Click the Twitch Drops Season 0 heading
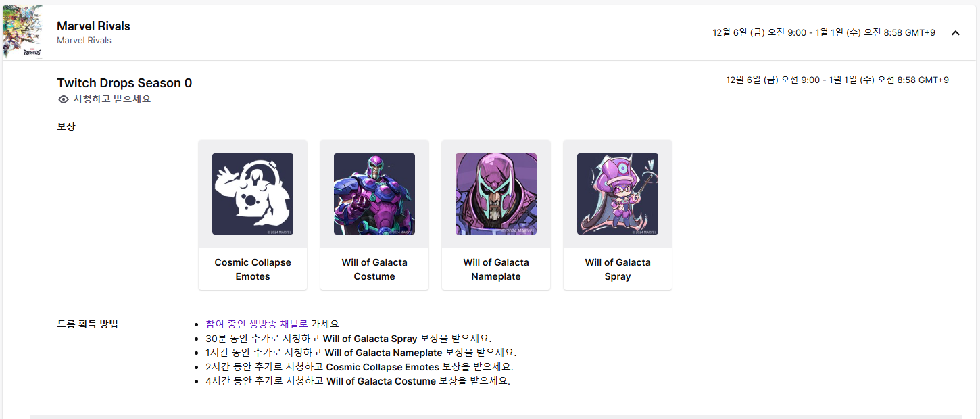Screen dimensions: 980x419 coord(124,83)
